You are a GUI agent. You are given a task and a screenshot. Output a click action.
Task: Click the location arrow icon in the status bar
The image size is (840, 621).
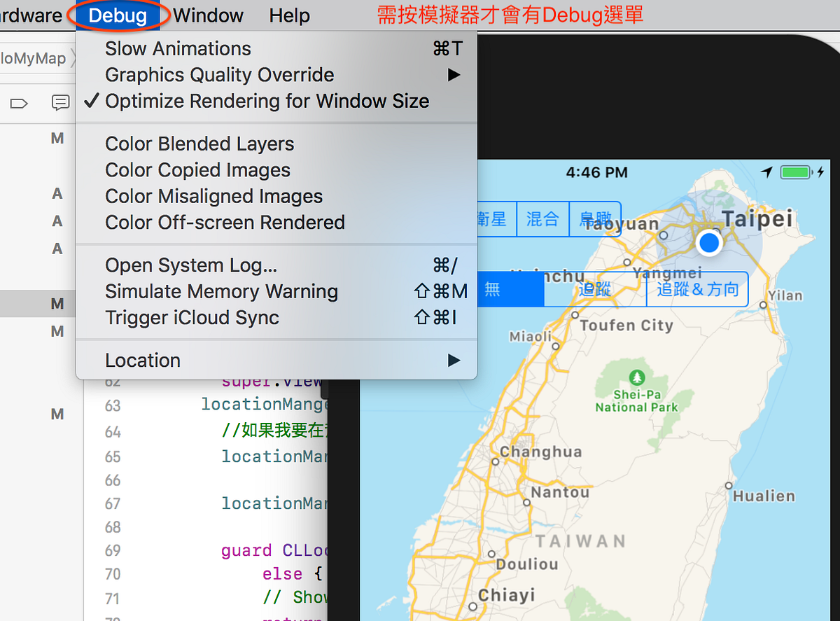pos(767,172)
